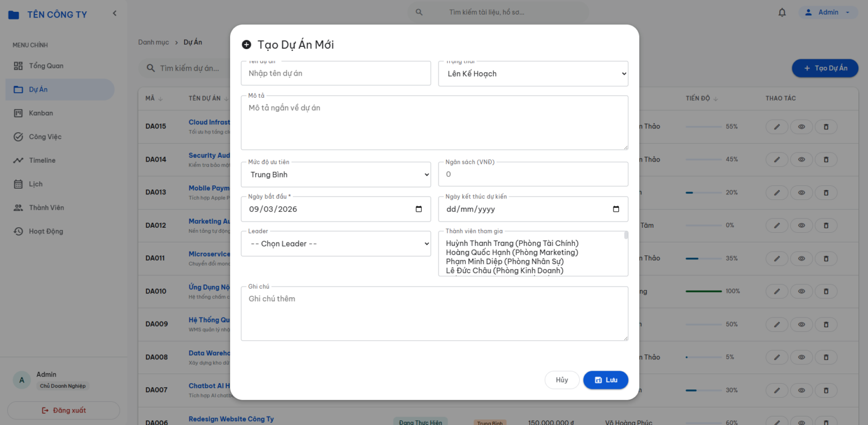This screenshot has height=425, width=868.
Task: View DA013 using the eye icon
Action: coord(801,193)
